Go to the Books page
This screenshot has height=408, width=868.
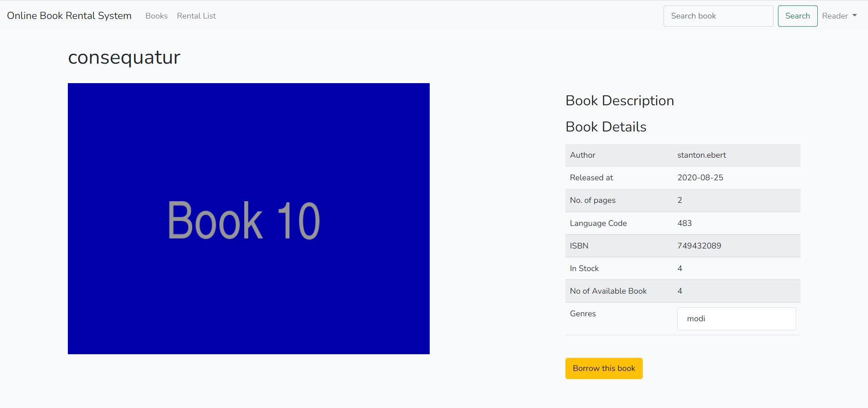click(156, 16)
